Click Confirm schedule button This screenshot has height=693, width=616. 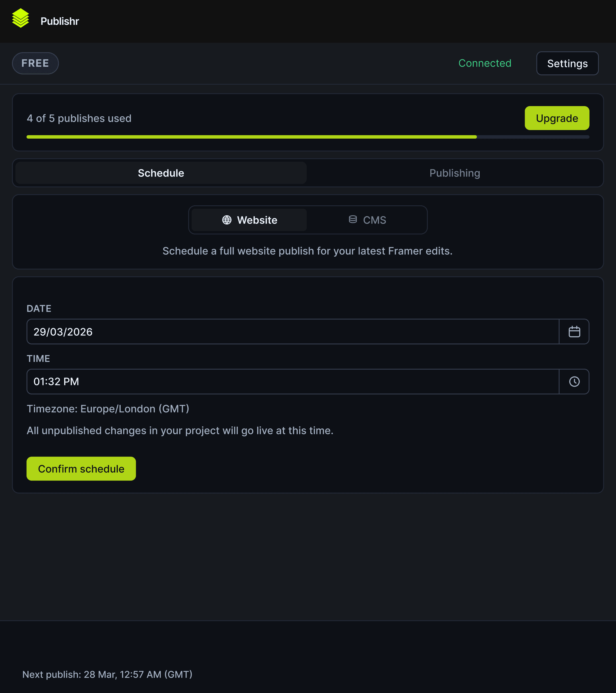[81, 469]
